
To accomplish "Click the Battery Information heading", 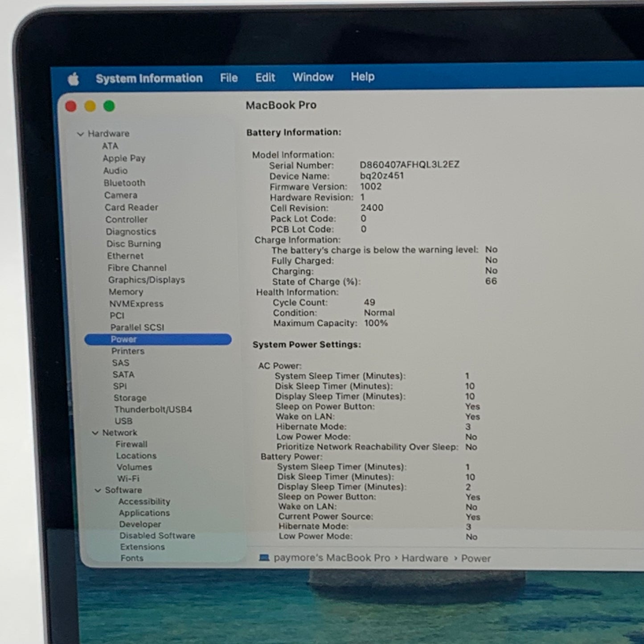I will coord(294,132).
